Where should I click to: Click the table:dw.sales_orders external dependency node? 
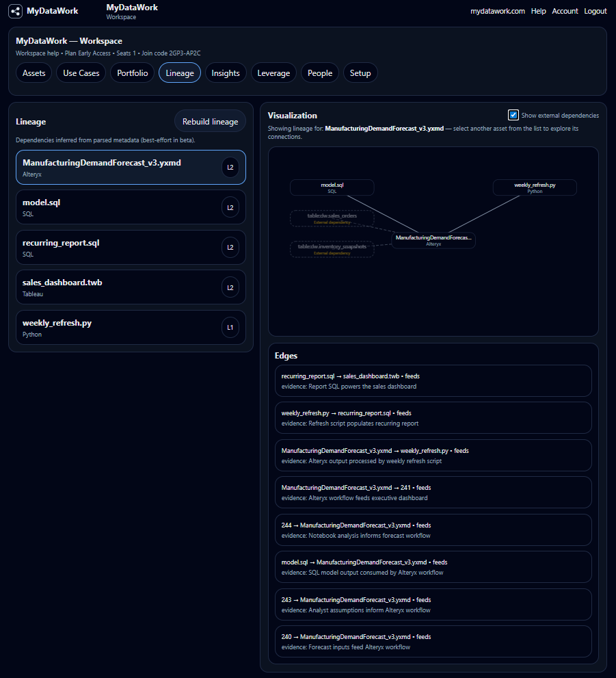(x=332, y=218)
